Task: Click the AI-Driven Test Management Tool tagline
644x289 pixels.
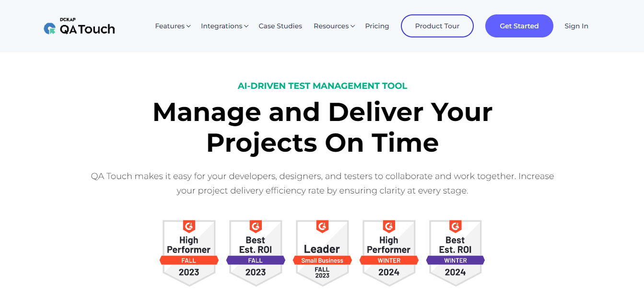Action: coord(322,86)
